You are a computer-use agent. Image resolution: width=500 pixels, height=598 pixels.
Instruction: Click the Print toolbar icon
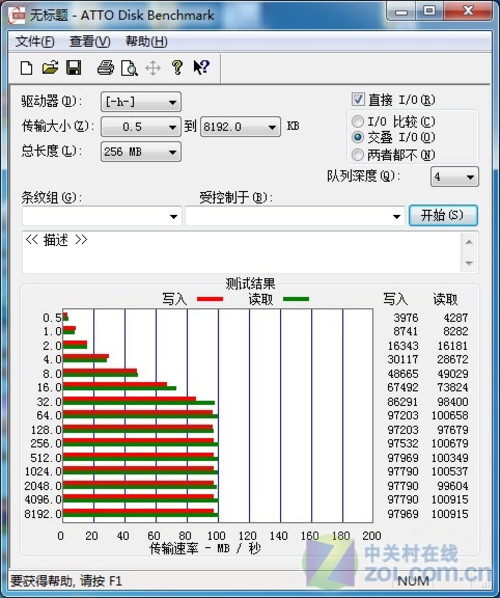105,68
